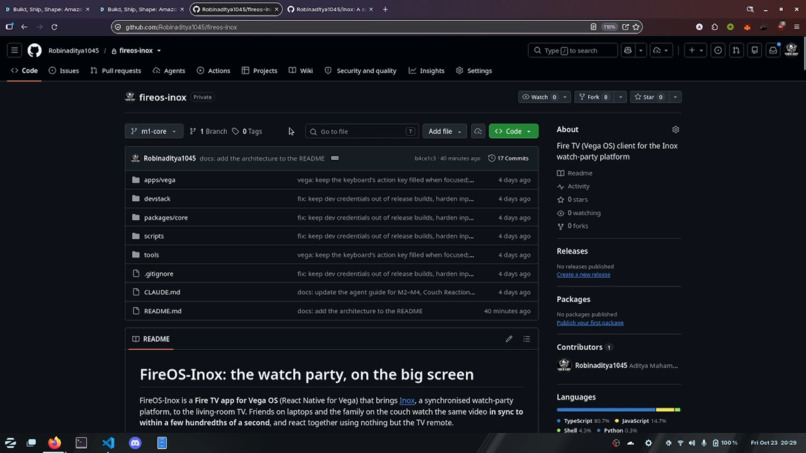Focus the Type / to search box
The width and height of the screenshot is (806, 453).
pos(573,50)
